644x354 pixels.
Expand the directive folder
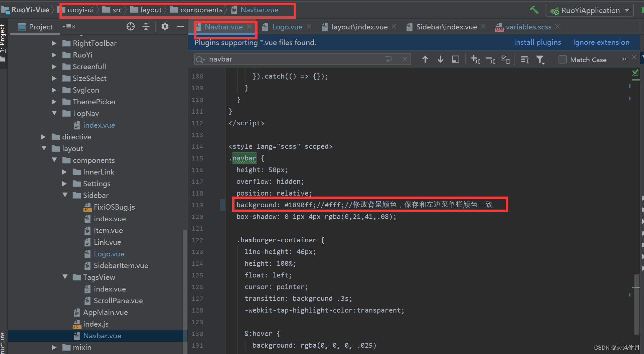(x=43, y=137)
